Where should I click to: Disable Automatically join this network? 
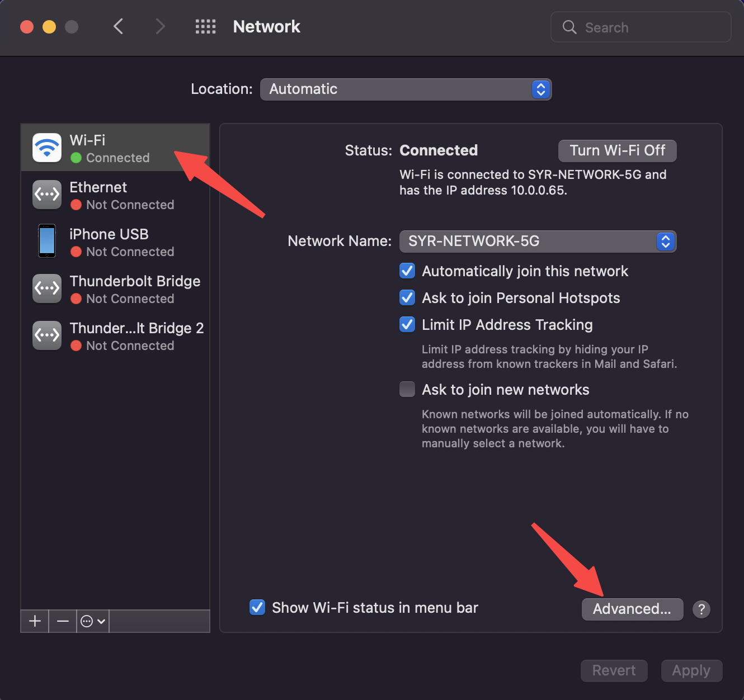(407, 271)
